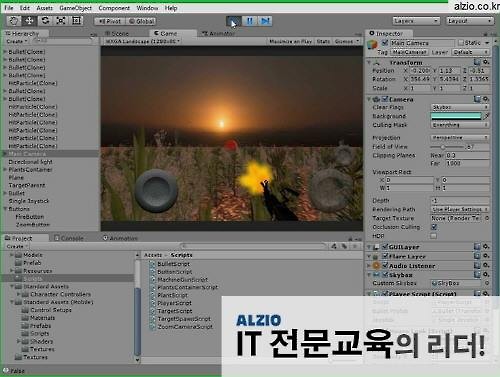The width and height of the screenshot is (500, 377).
Task: Open the Assets menu
Action: coord(44,8)
